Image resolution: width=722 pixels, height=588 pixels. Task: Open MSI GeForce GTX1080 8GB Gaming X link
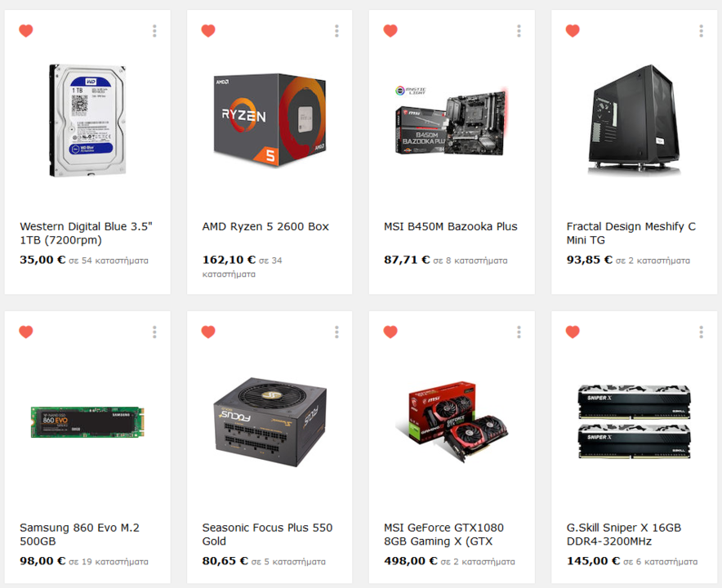pyautogui.click(x=443, y=534)
